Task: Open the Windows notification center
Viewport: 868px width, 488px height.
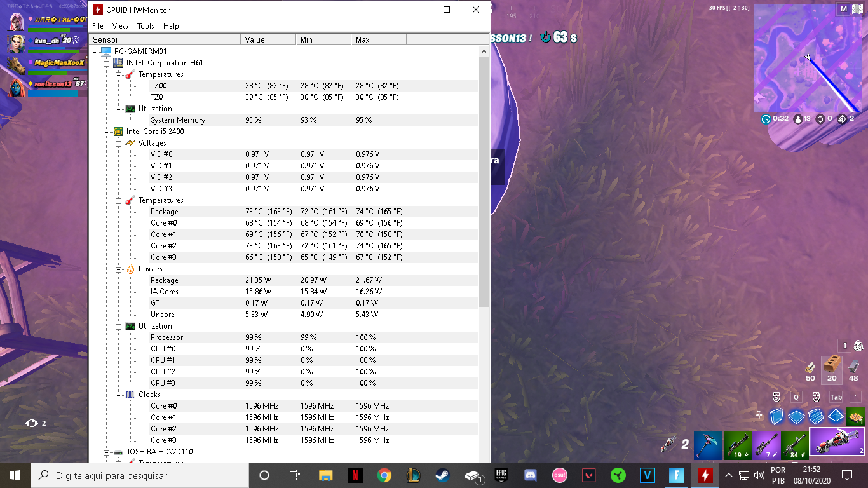Action: 846,475
